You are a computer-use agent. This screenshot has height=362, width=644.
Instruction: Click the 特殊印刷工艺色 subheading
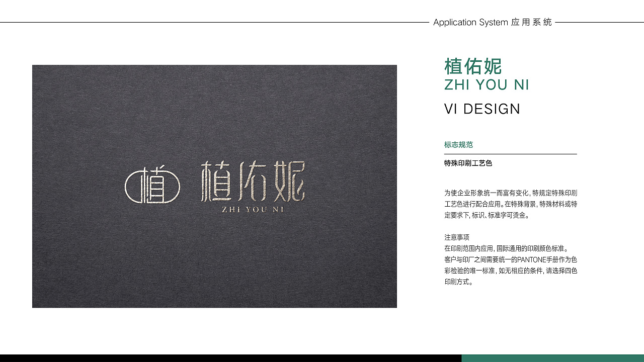[x=468, y=163]
